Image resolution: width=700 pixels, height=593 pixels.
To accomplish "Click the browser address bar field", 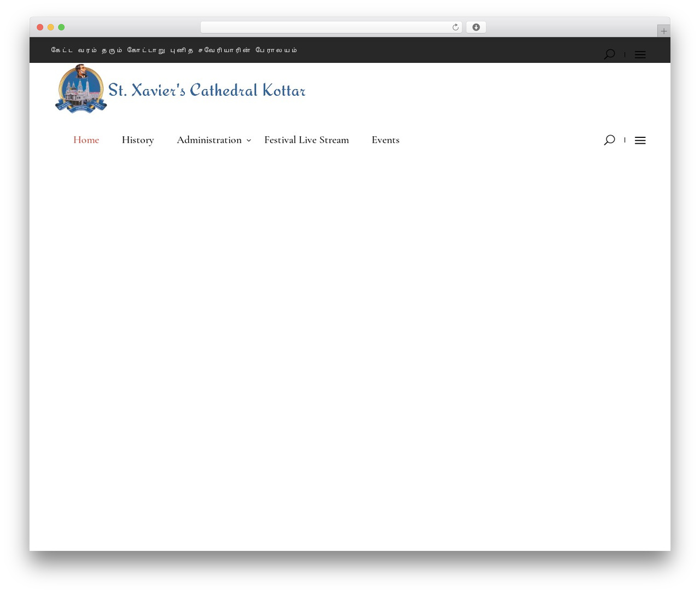I will click(x=331, y=27).
